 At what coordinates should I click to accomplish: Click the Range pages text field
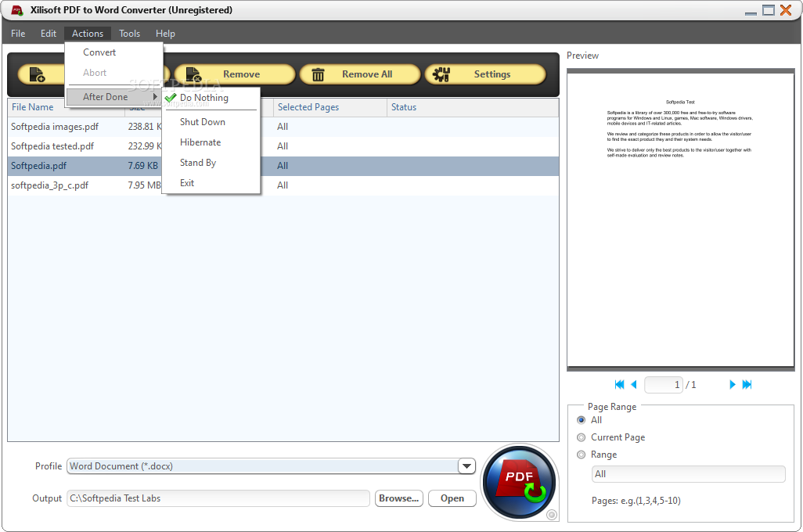[x=688, y=474]
